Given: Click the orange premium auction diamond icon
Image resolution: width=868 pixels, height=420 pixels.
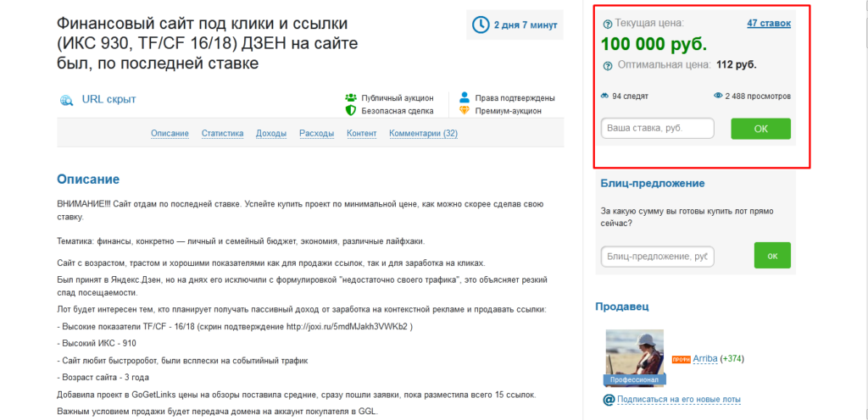Looking at the screenshot, I should click(464, 110).
